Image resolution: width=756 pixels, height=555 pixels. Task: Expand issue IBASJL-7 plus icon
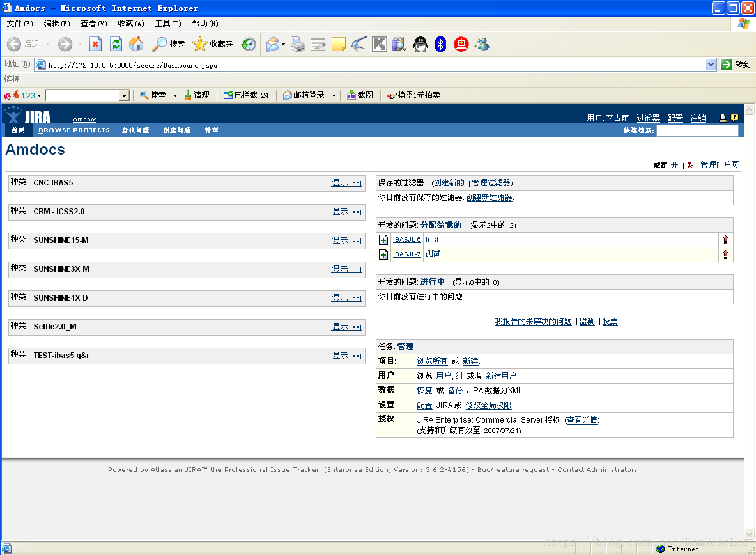pyautogui.click(x=383, y=254)
